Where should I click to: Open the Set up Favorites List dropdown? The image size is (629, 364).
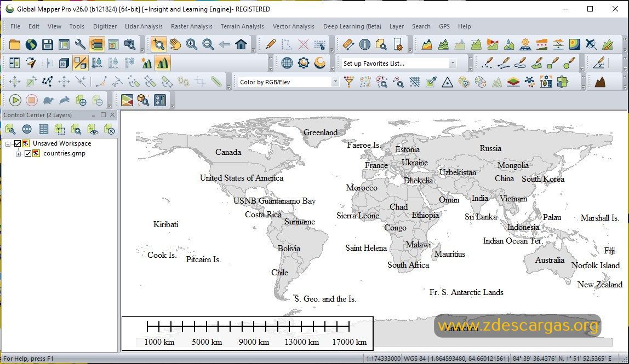click(453, 63)
